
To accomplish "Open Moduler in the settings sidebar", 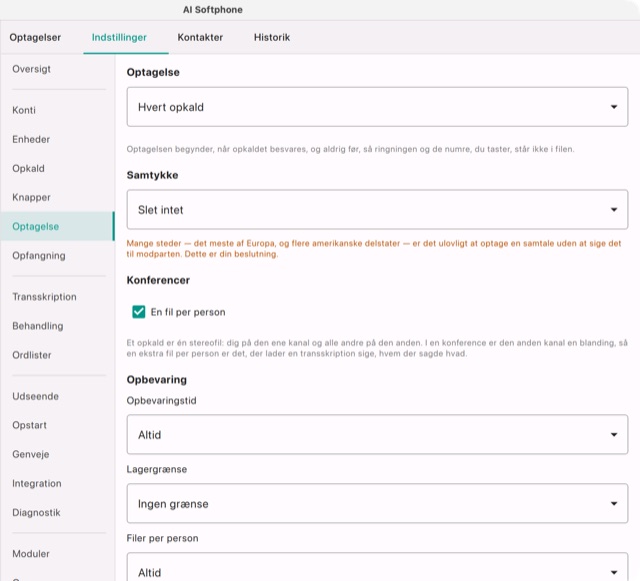I will (x=31, y=554).
